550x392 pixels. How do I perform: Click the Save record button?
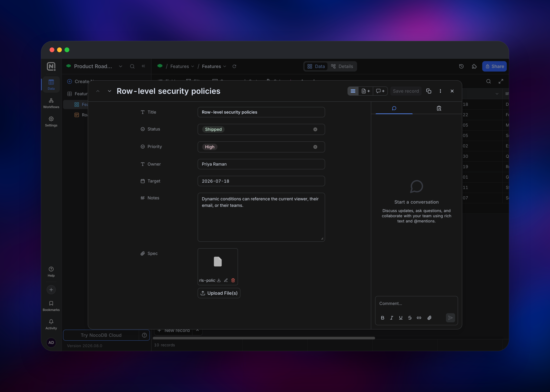(406, 91)
